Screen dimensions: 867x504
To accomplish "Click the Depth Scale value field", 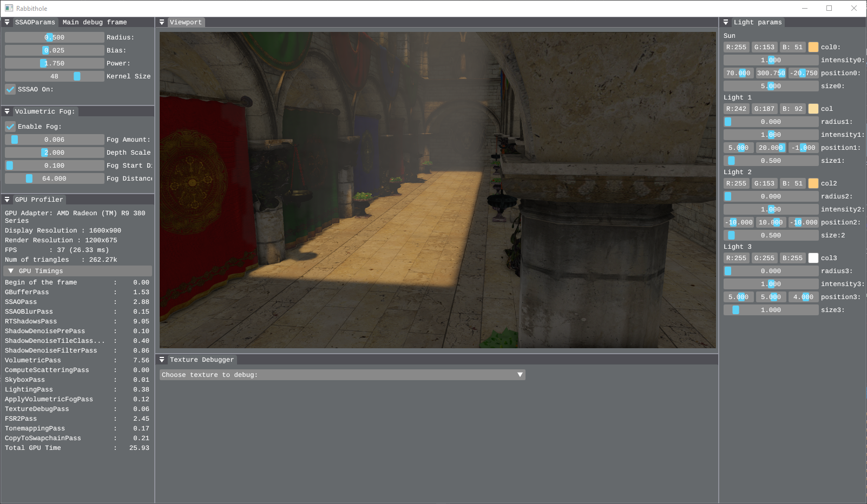I will coord(54,152).
